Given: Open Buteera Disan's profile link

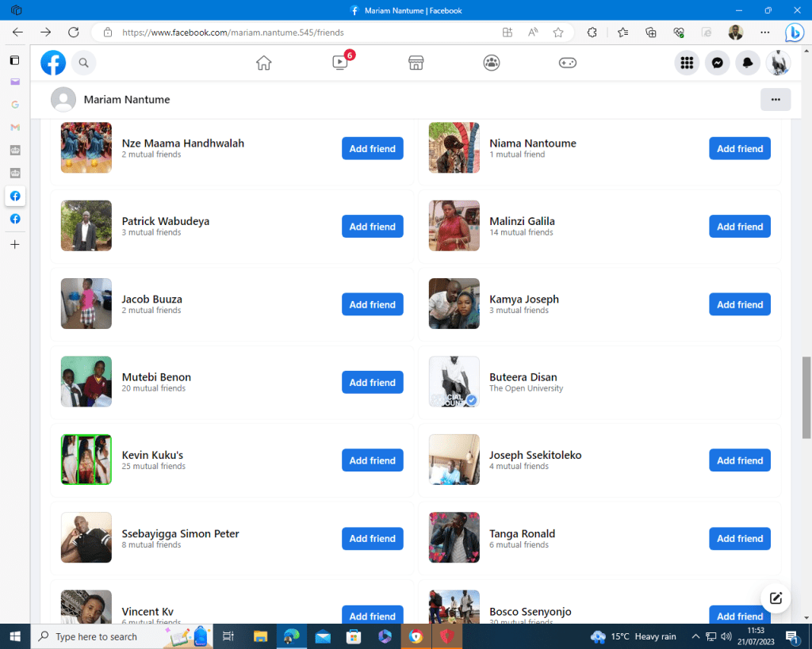Looking at the screenshot, I should click(523, 377).
